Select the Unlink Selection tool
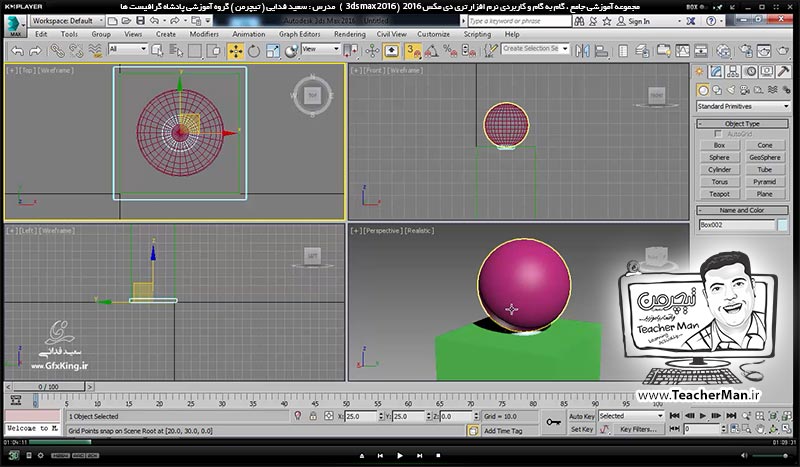 (x=76, y=51)
